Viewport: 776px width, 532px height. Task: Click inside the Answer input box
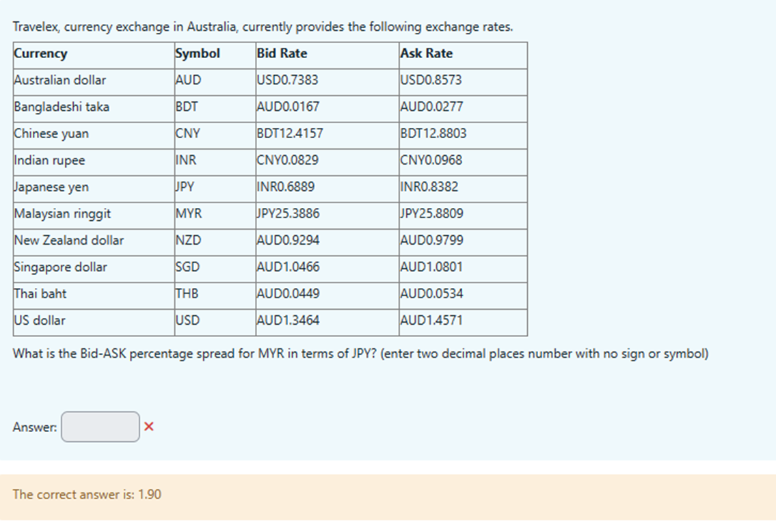[100, 426]
